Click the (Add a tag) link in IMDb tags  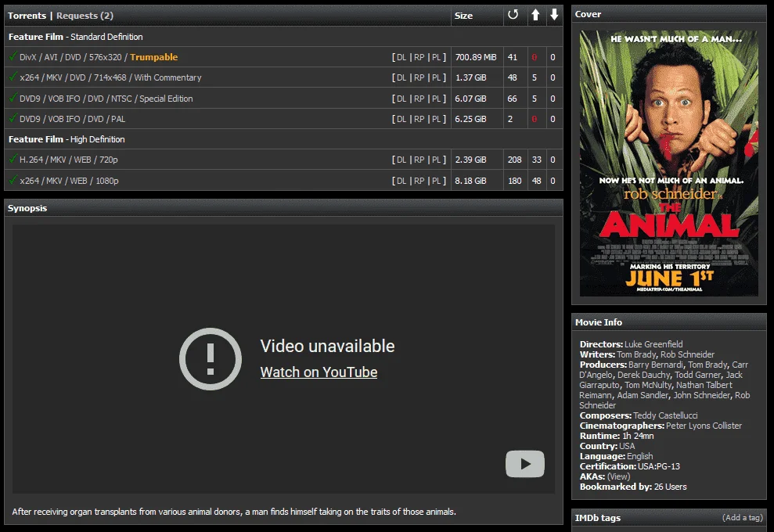[743, 517]
